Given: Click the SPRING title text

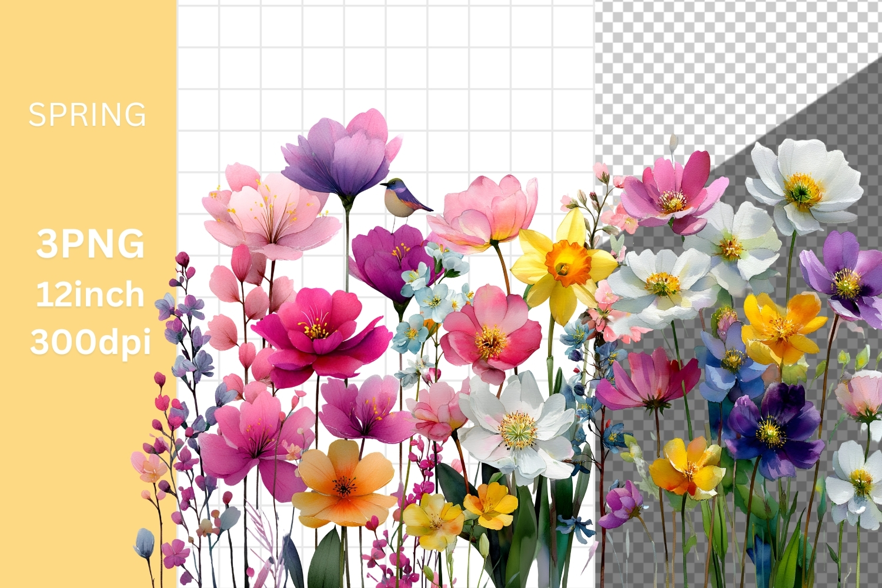Looking at the screenshot, I should (x=87, y=115).
